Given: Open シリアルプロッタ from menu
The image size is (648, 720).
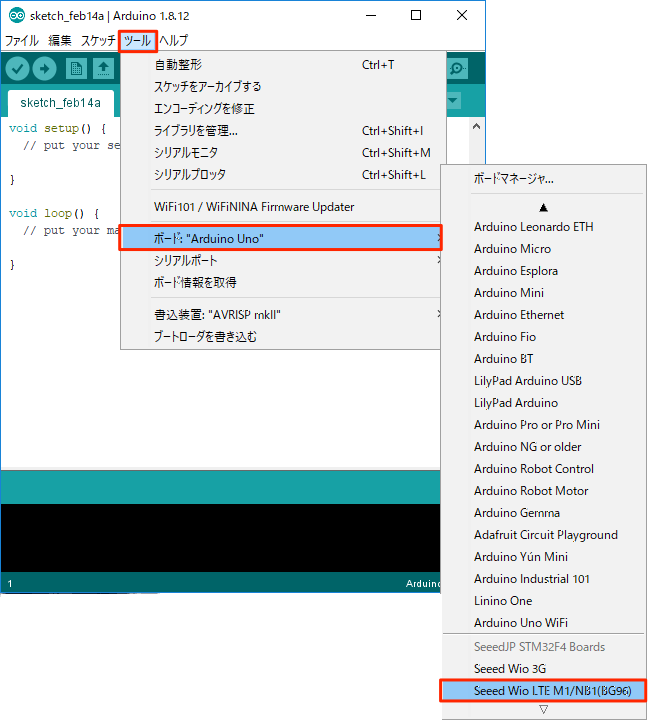Looking at the screenshot, I should click(281, 174).
